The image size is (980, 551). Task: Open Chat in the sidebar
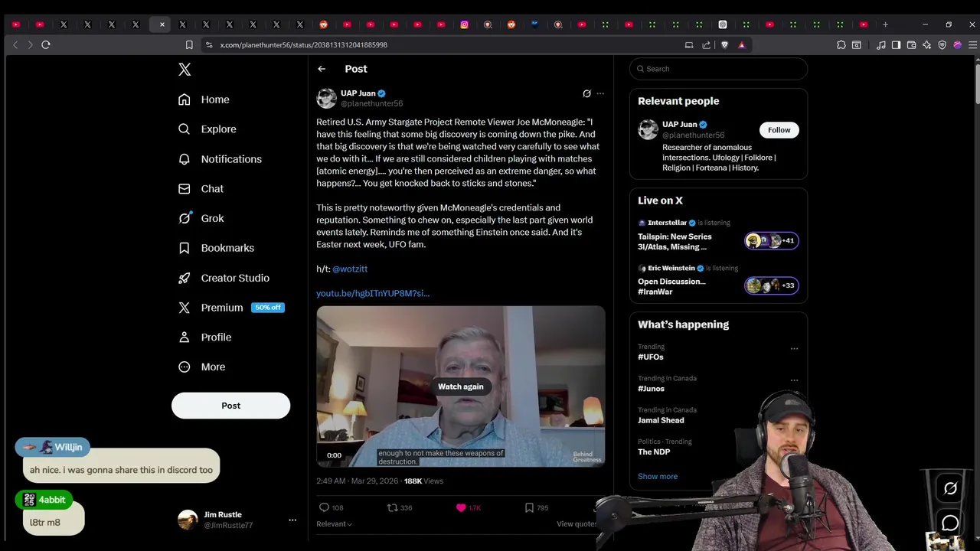pyautogui.click(x=201, y=189)
